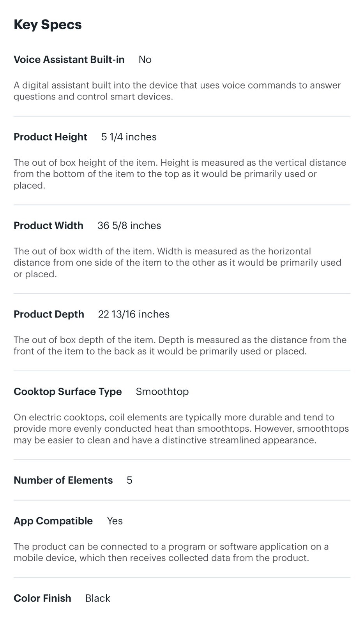Select the Voice Assistant Built-in label

coord(69,60)
